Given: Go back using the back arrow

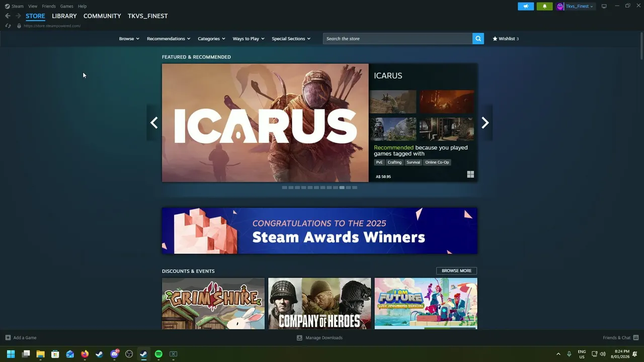Looking at the screenshot, I should tap(8, 16).
